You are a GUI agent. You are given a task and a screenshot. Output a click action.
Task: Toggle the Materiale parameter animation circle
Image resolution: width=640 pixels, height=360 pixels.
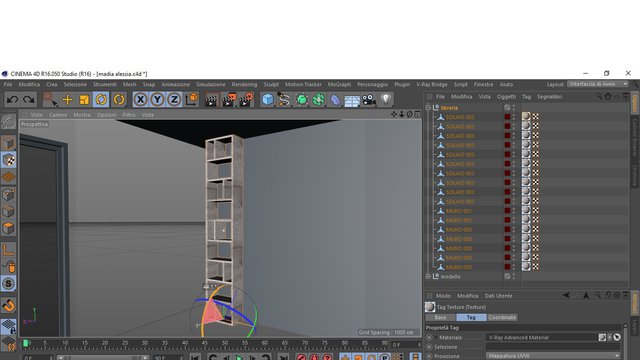coord(429,338)
